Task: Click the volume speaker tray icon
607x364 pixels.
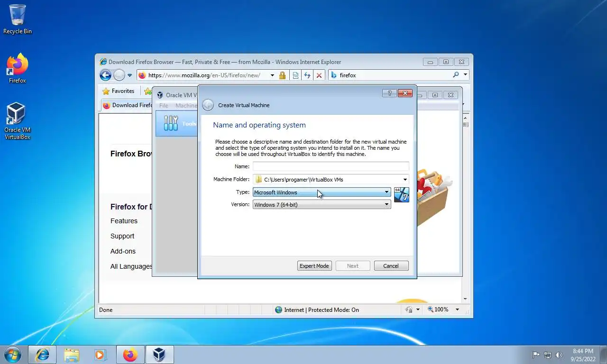Action: pyautogui.click(x=559, y=355)
